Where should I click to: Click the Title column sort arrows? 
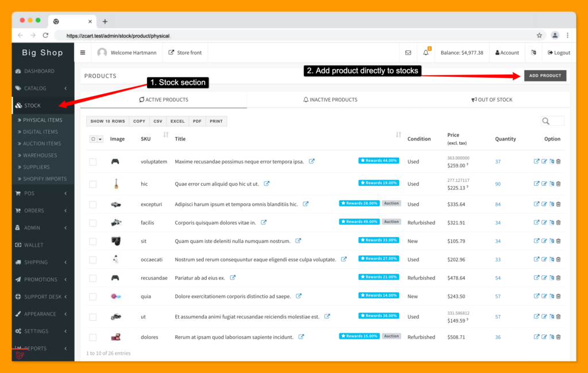pyautogui.click(x=398, y=134)
